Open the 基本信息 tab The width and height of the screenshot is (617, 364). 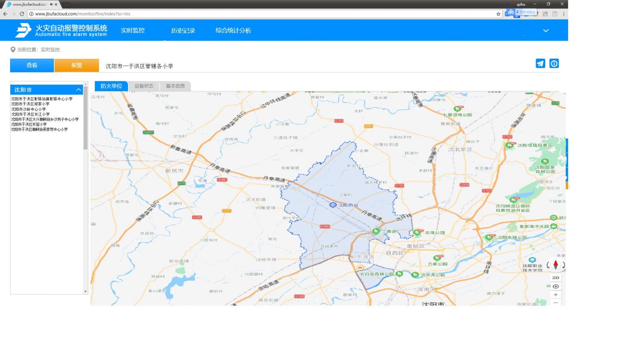[x=175, y=86]
